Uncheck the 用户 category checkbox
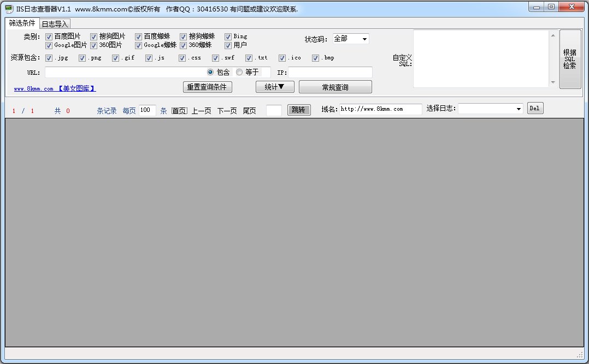 tap(228, 45)
